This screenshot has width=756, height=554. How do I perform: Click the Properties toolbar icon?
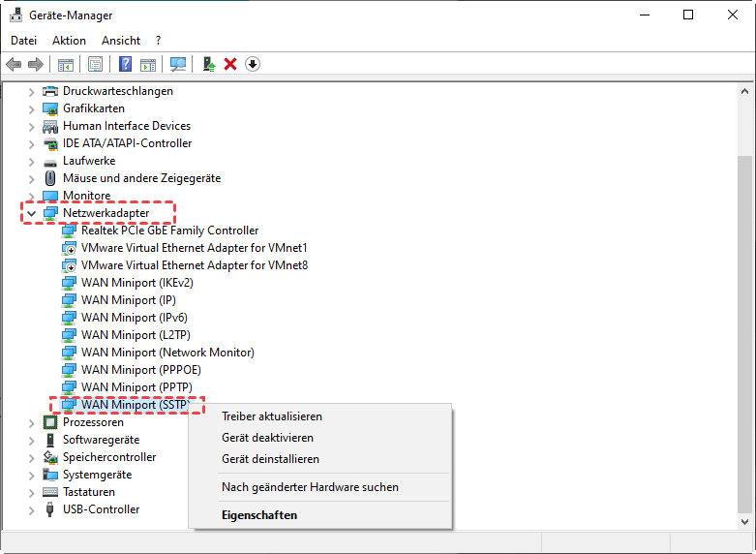[96, 64]
